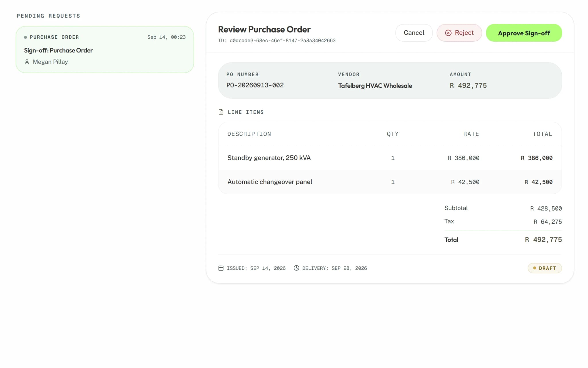Screen dimensions: 588x368
Task: Click the Approve Sign-off button
Action: click(524, 33)
